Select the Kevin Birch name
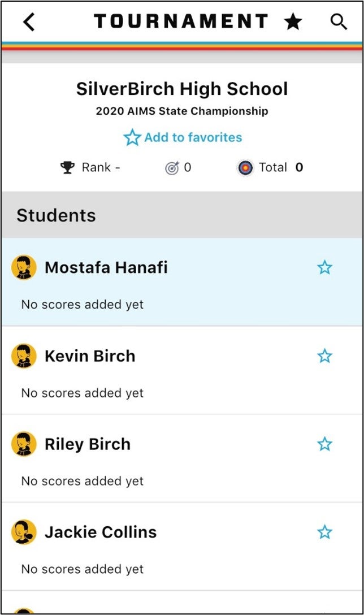This screenshot has width=364, height=615. [x=90, y=356]
